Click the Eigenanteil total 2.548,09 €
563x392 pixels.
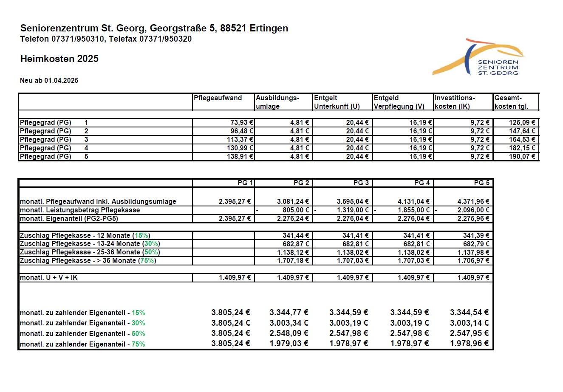click(289, 333)
